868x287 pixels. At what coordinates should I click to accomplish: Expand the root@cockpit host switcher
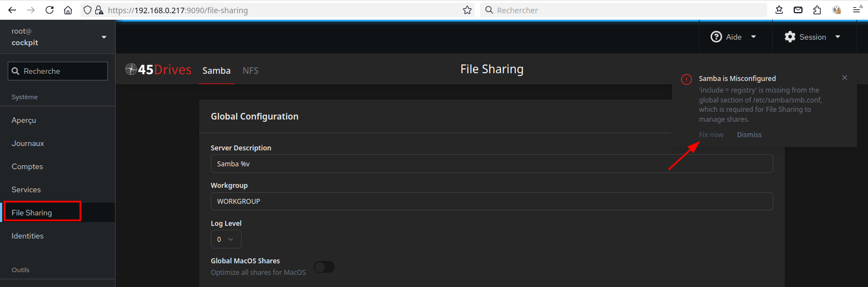click(104, 37)
